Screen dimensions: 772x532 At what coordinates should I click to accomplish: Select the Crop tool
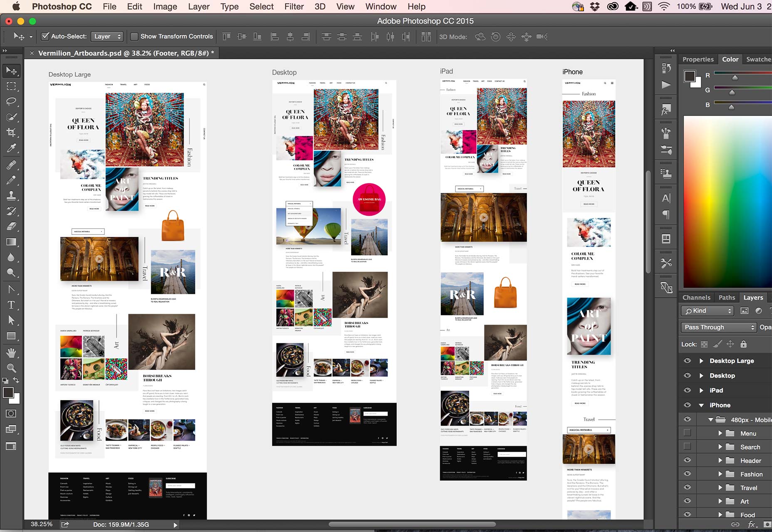coord(11,133)
